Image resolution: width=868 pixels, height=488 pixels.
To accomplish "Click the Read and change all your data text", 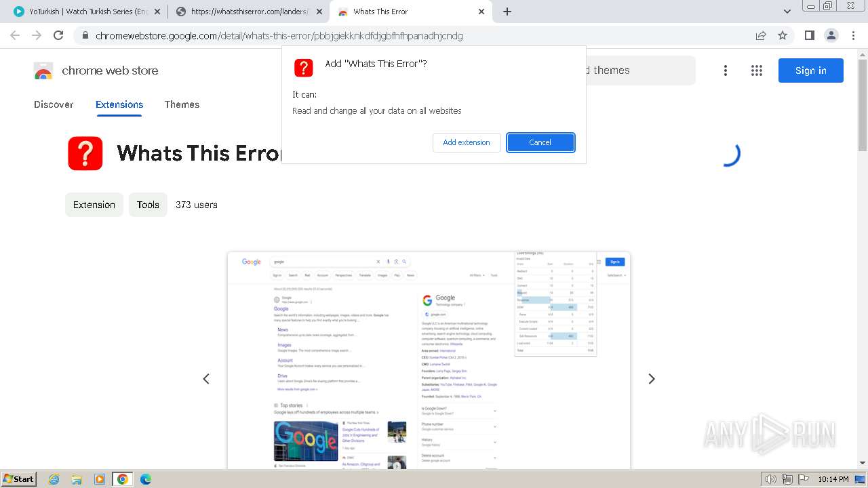I will (x=376, y=110).
